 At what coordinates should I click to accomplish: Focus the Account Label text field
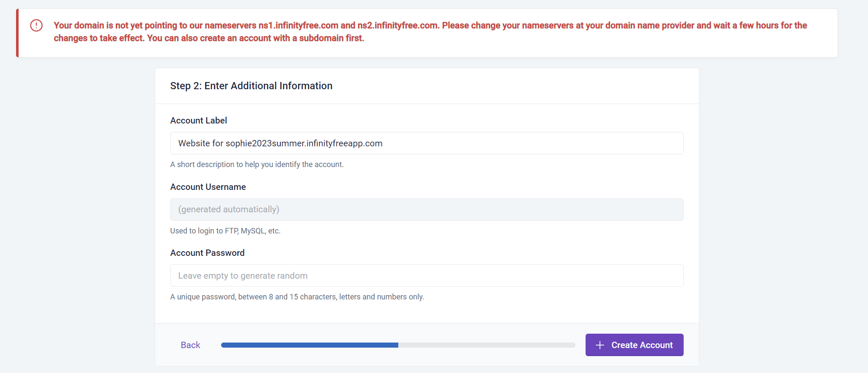(426, 143)
